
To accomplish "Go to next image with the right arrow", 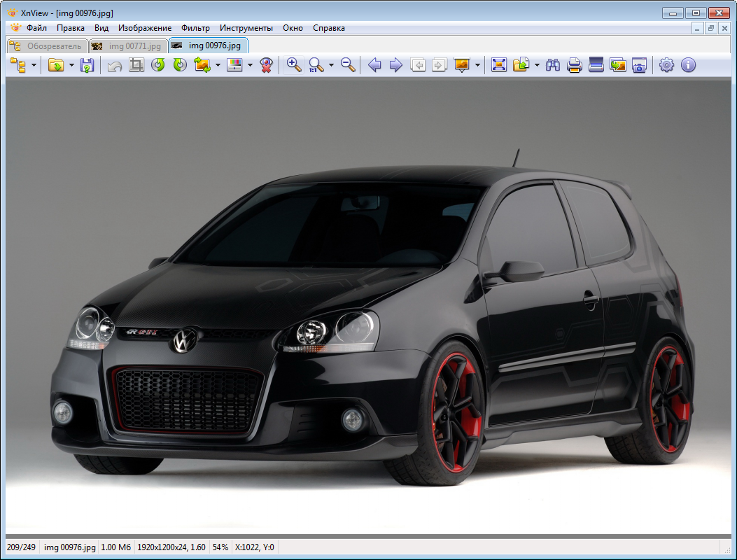I will (396, 65).
